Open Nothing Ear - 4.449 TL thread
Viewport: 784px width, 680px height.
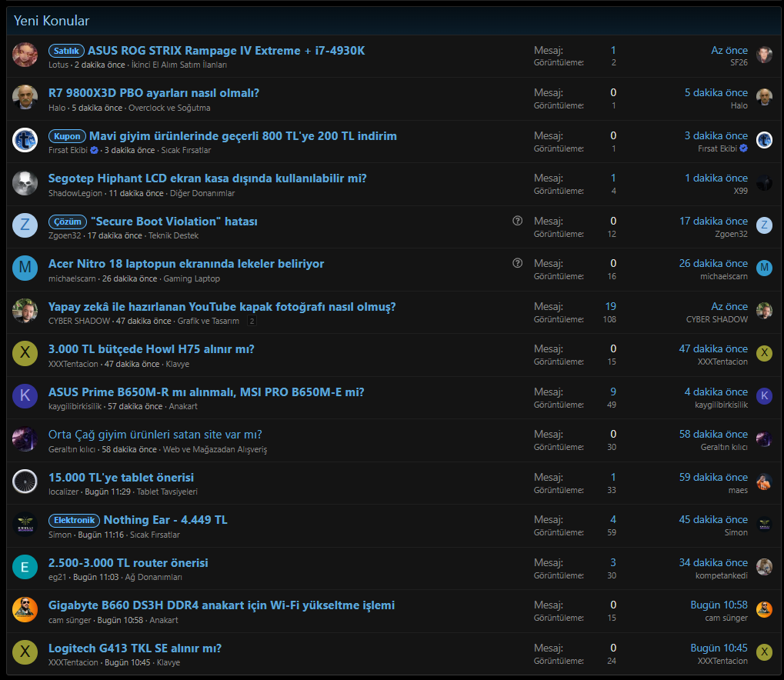tap(165, 520)
